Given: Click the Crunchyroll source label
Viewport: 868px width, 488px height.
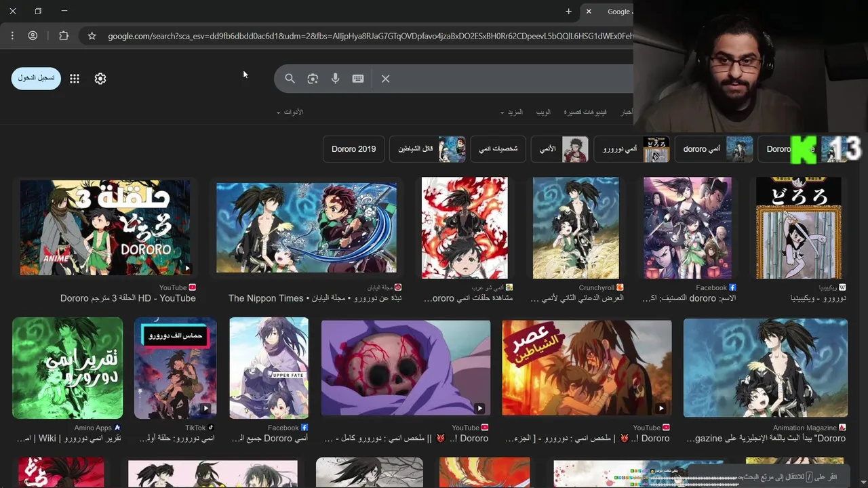Looking at the screenshot, I should tap(597, 287).
